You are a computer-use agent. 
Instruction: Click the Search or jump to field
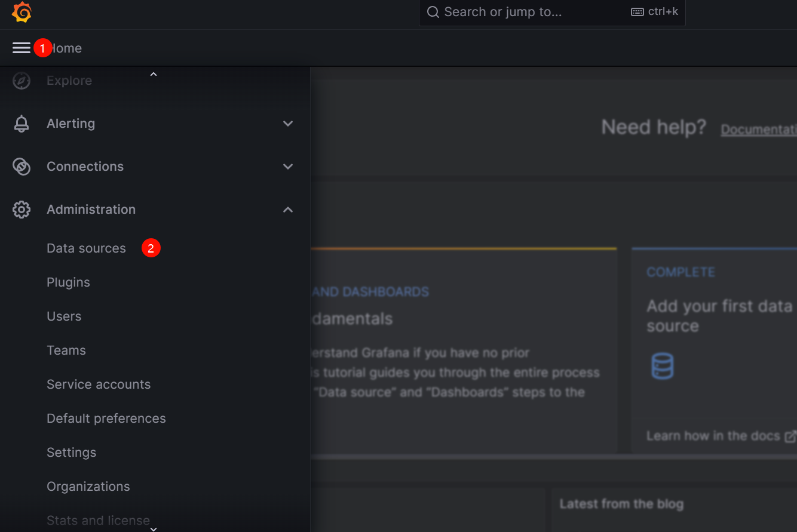click(552, 13)
